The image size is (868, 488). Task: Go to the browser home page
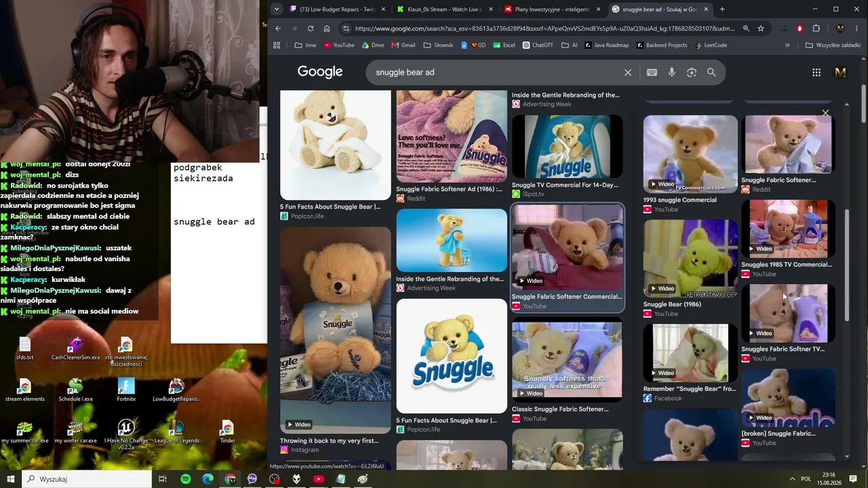pos(327,28)
